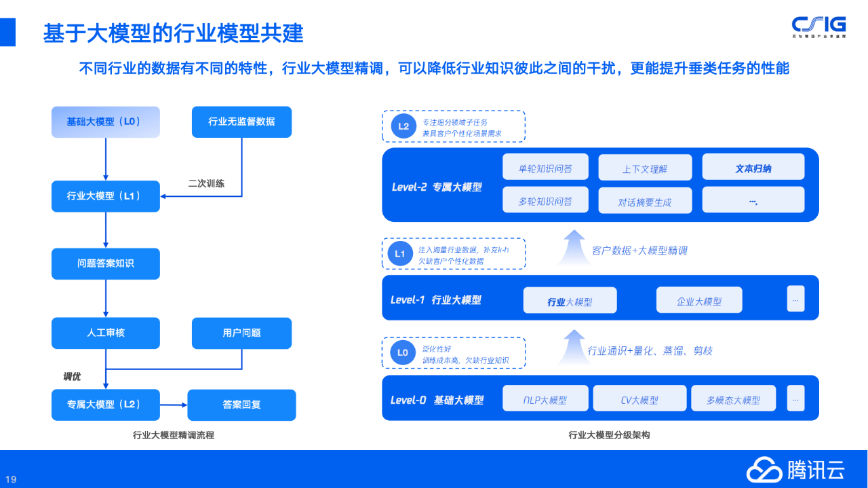The image size is (868, 488).
Task: Click the 人工审核 box
Action: (x=105, y=333)
